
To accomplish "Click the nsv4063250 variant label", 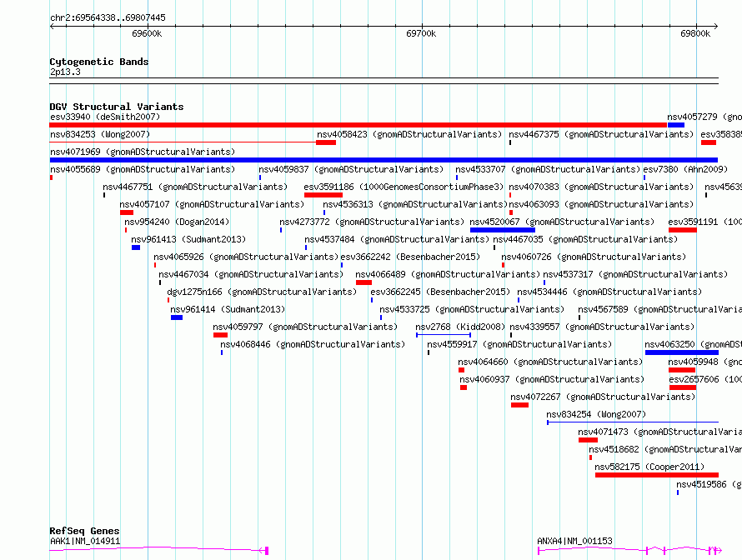I will 694,344.
